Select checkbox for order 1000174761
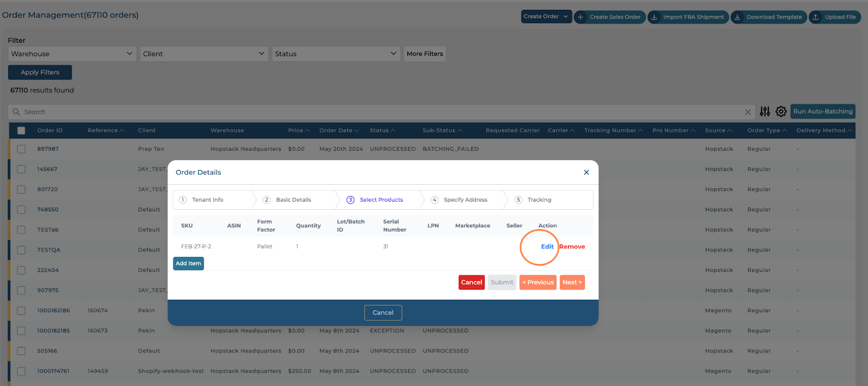This screenshot has width=868, height=386. pyautogui.click(x=21, y=371)
